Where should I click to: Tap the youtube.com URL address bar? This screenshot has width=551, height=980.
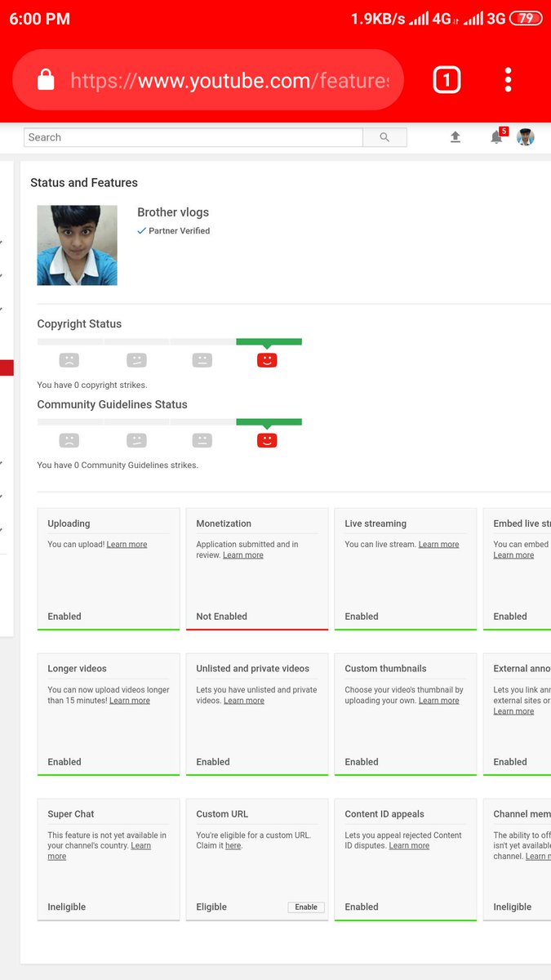pyautogui.click(x=208, y=80)
